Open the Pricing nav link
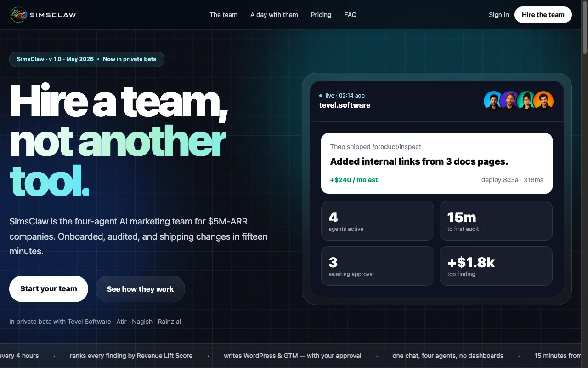The image size is (588, 368). (x=321, y=15)
